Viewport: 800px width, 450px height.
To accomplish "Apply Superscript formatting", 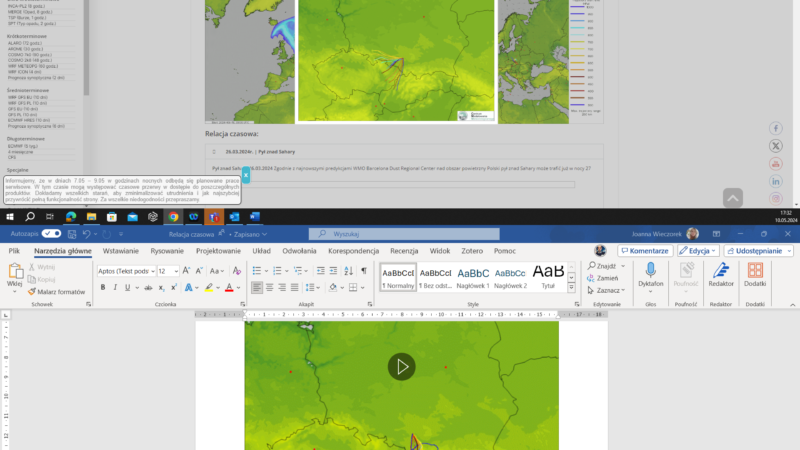I will [173, 288].
